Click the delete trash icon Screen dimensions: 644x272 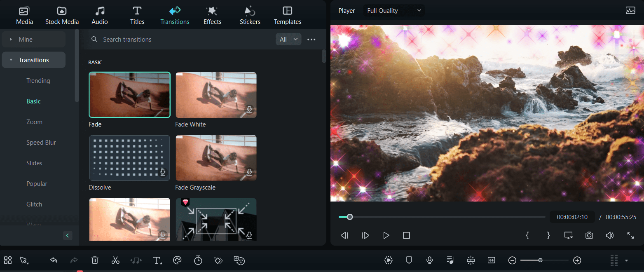tap(95, 260)
